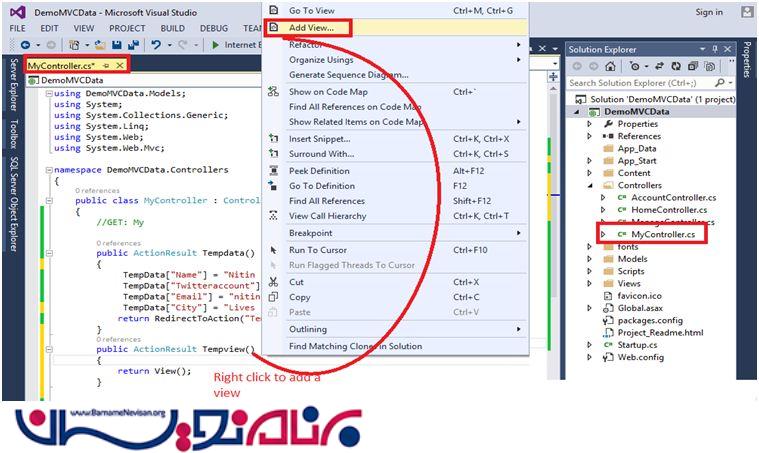Click the Navigate Backward toolbar icon
The height and width of the screenshot is (453, 759).
click(x=25, y=45)
